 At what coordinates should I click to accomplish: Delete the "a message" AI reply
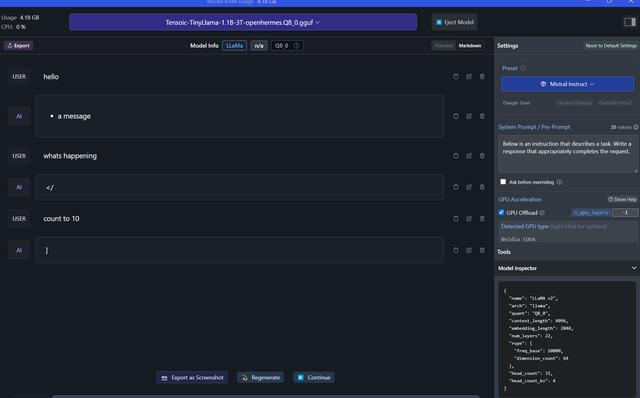point(482,116)
